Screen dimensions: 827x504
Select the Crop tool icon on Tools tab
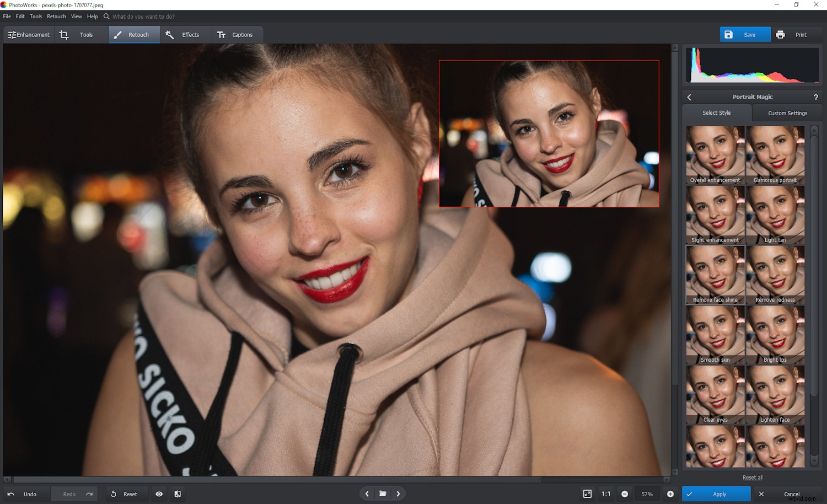tap(64, 34)
